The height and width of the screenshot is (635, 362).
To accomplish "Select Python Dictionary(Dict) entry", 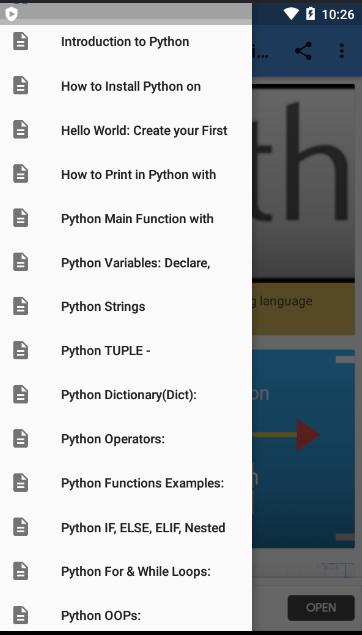I will 126,395.
